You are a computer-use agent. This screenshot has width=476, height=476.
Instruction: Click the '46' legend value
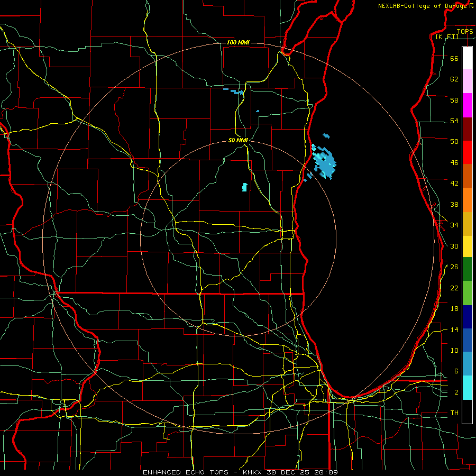[x=454, y=163]
